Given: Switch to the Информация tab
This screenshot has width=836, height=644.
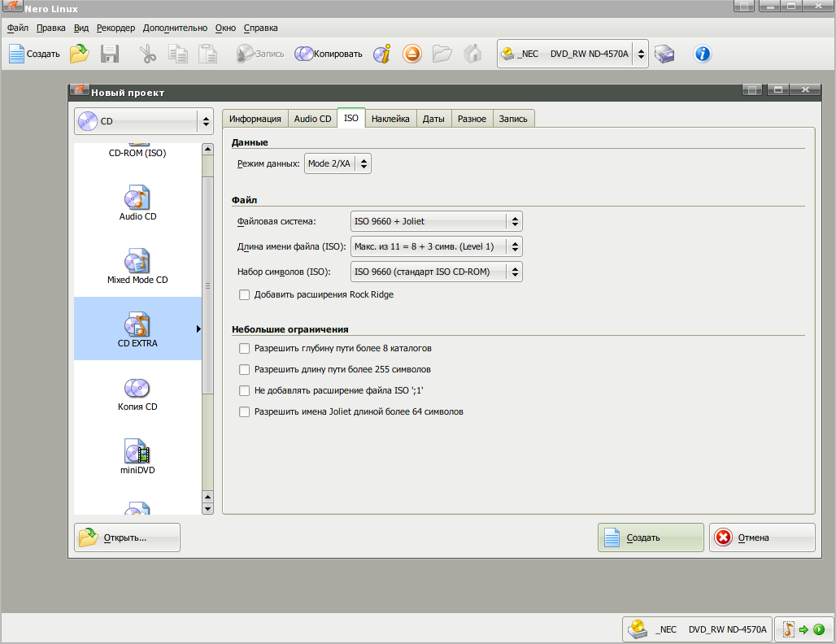Looking at the screenshot, I should click(x=255, y=119).
